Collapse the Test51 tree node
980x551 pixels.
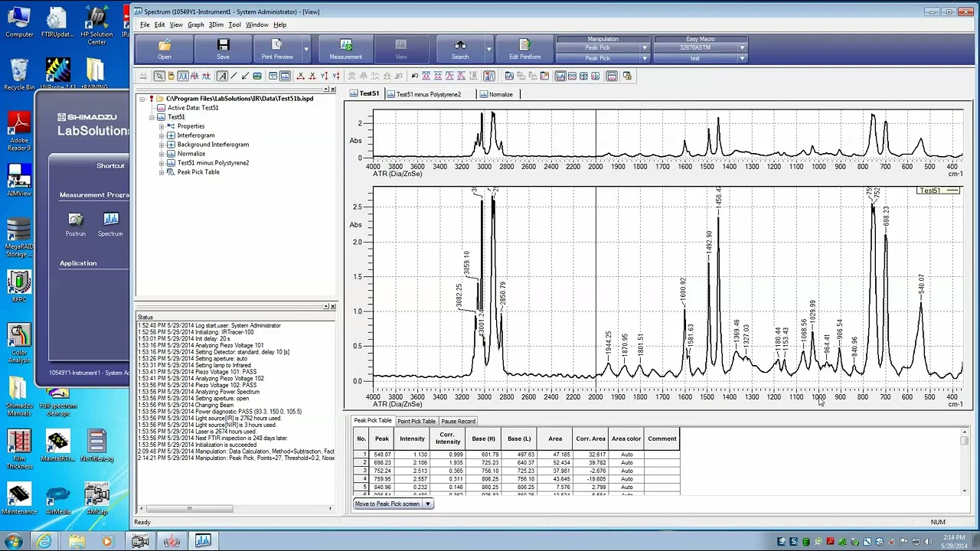point(152,117)
